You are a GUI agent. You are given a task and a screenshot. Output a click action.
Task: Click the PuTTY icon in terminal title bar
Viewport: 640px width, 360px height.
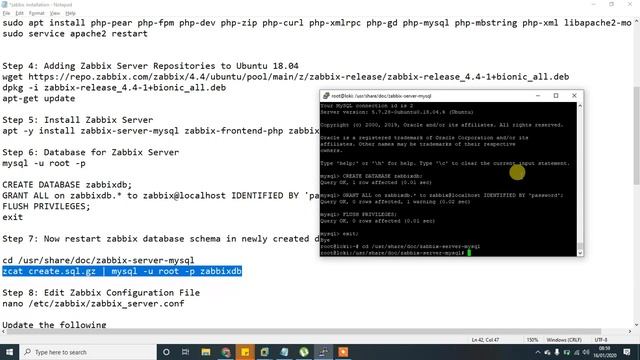(x=326, y=96)
